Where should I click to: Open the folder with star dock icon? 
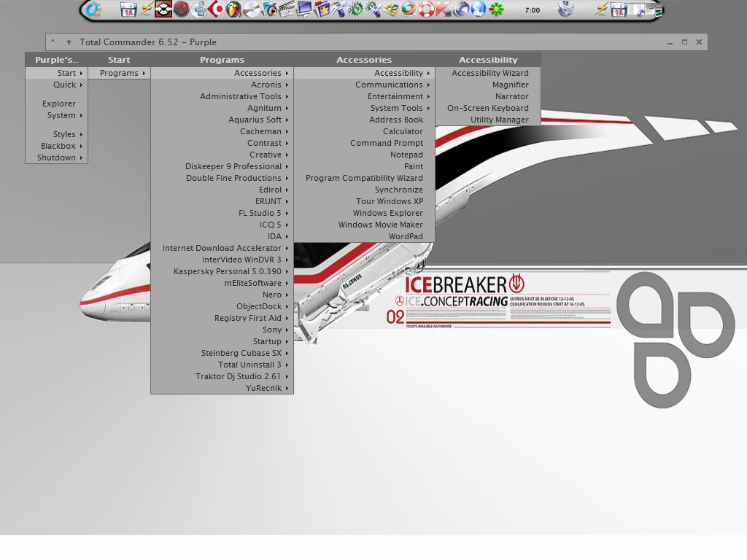tap(322, 9)
